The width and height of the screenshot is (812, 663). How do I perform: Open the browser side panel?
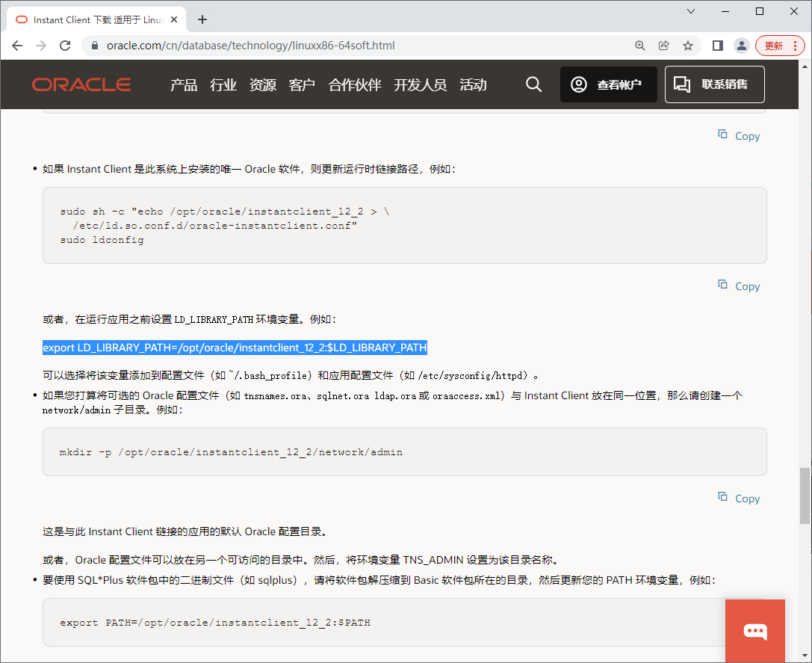tap(718, 46)
